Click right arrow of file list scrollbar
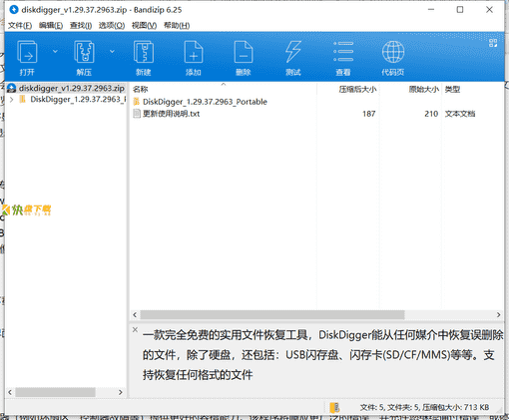This screenshot has width=509, height=420. coord(498,314)
